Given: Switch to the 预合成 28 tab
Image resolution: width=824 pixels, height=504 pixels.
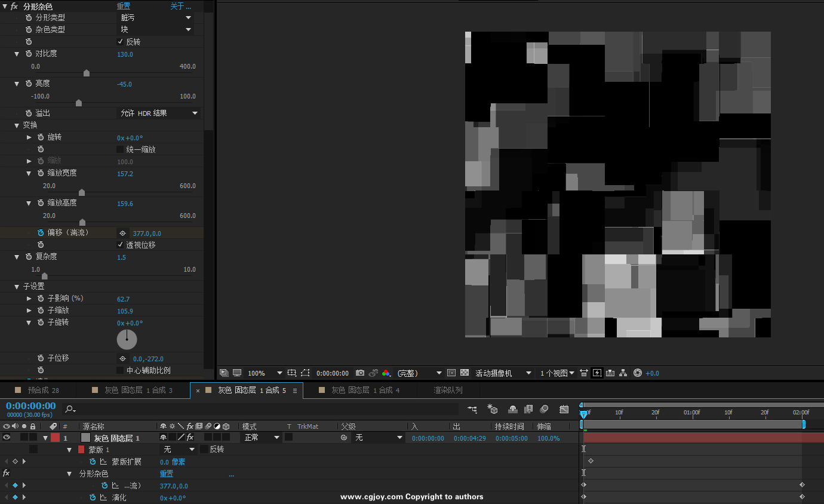Looking at the screenshot, I should click(x=44, y=390).
